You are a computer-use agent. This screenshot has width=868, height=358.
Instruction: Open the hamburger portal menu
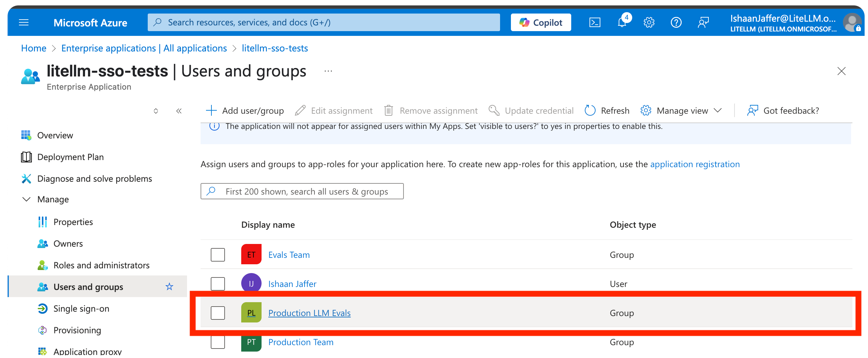point(24,23)
